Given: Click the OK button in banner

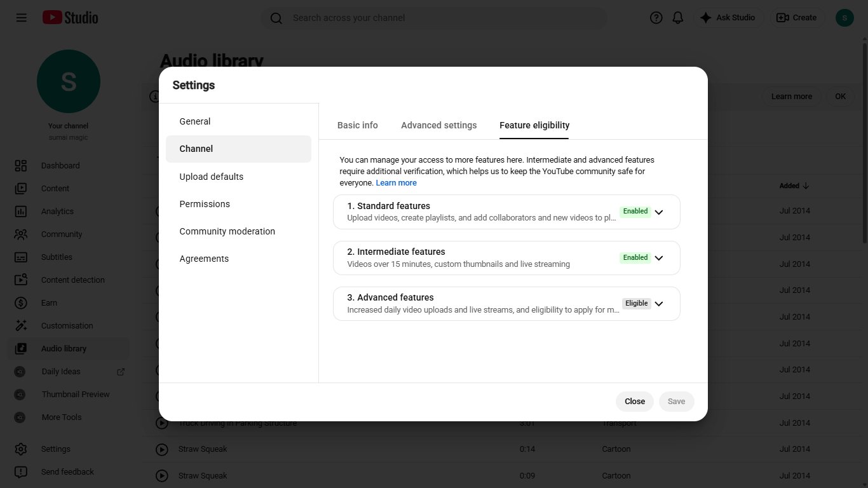Looking at the screenshot, I should pyautogui.click(x=841, y=97).
